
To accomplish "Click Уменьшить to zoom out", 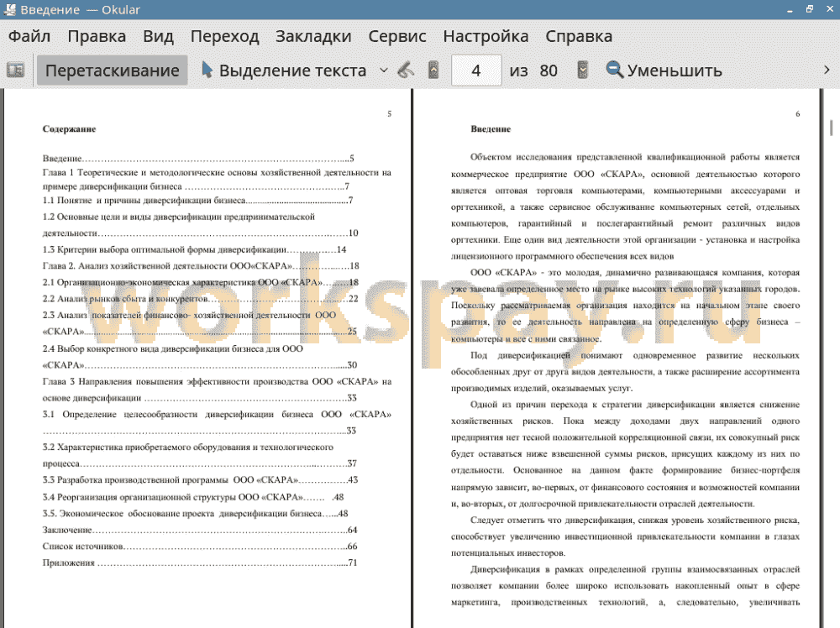I will tap(664, 71).
